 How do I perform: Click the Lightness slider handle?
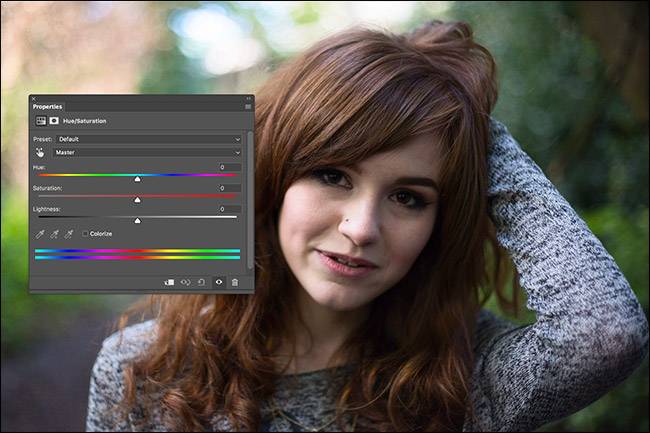(138, 221)
